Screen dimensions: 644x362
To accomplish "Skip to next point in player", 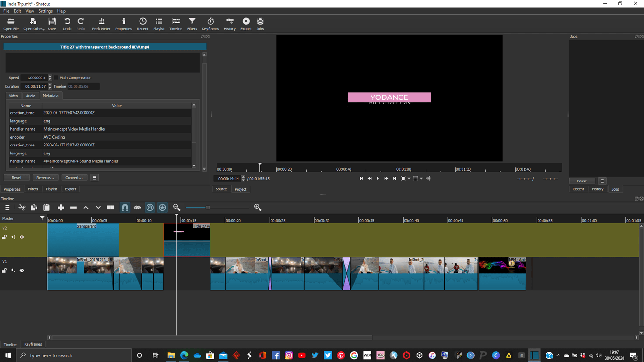I will pos(395,179).
